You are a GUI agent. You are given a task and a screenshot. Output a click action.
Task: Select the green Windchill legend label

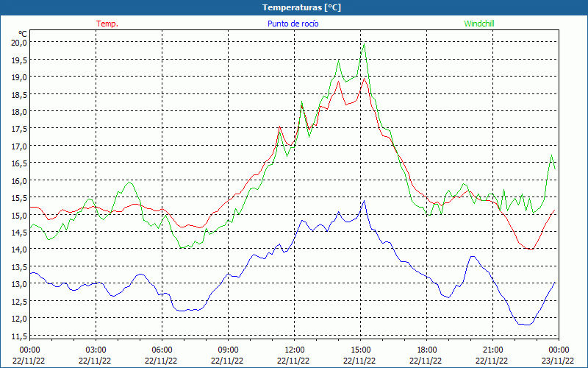(479, 24)
